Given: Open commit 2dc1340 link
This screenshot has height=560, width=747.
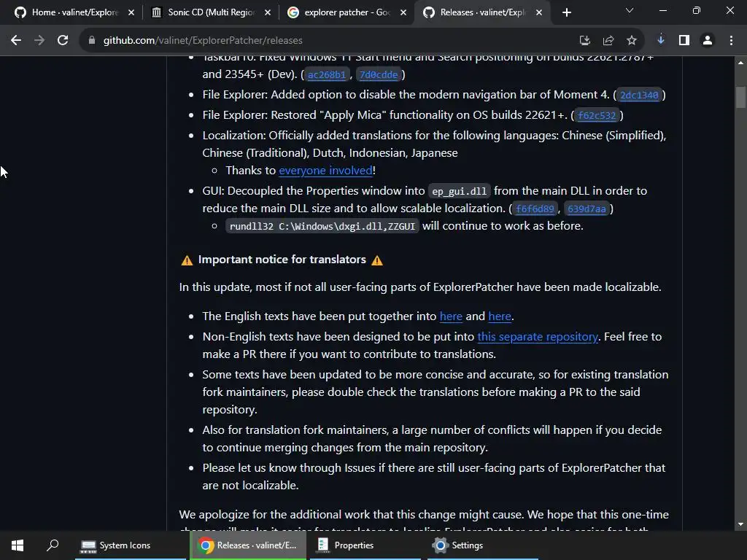Looking at the screenshot, I should point(639,96).
